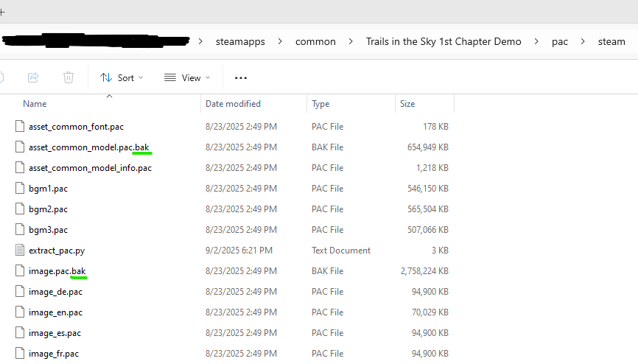This screenshot has height=364, width=638.
Task: Select file extract_pac.py
Action: (57, 251)
